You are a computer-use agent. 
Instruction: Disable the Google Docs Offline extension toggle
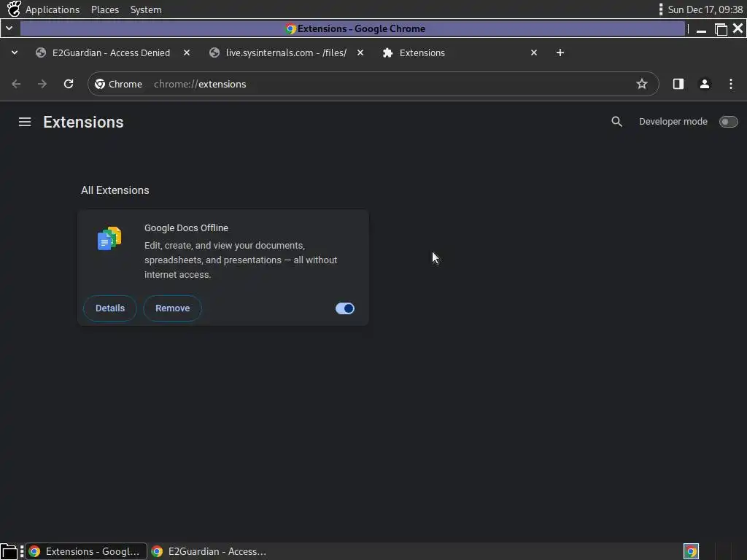coord(345,308)
